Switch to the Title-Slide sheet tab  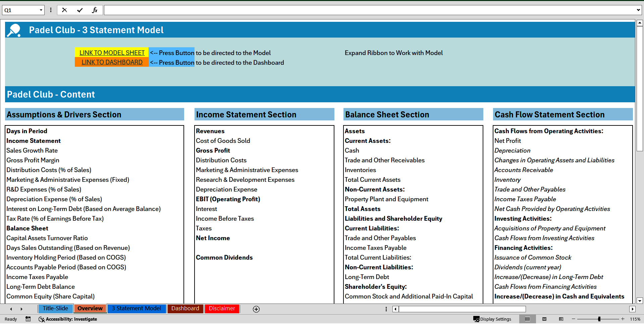(55, 309)
